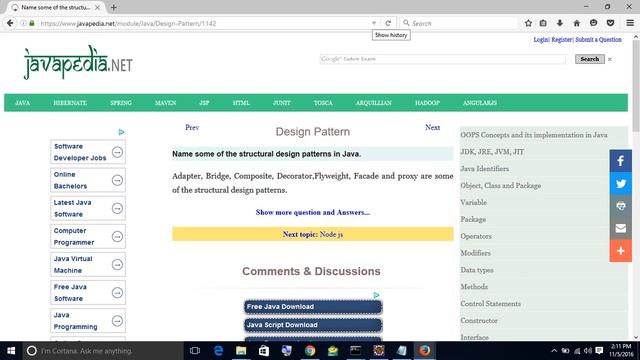This screenshot has width=640, height=360.
Task: Click Show more question and Answers link
Action: click(313, 212)
